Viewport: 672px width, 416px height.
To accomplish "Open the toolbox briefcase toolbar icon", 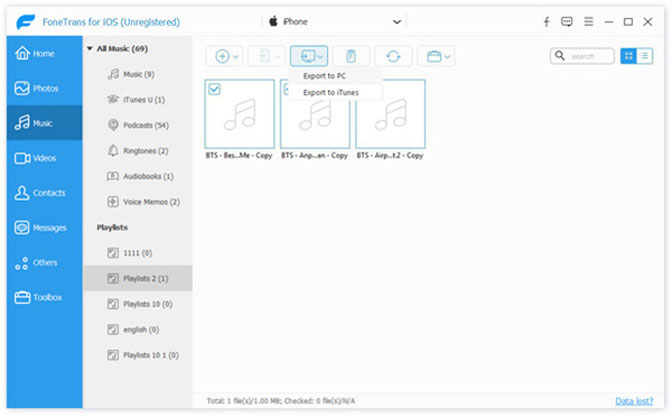I will click(434, 56).
